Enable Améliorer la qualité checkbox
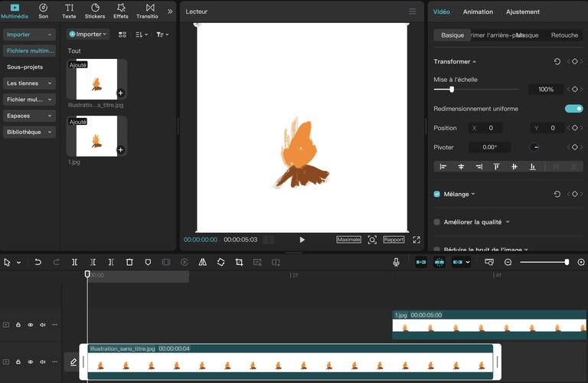588x383 pixels. point(437,222)
